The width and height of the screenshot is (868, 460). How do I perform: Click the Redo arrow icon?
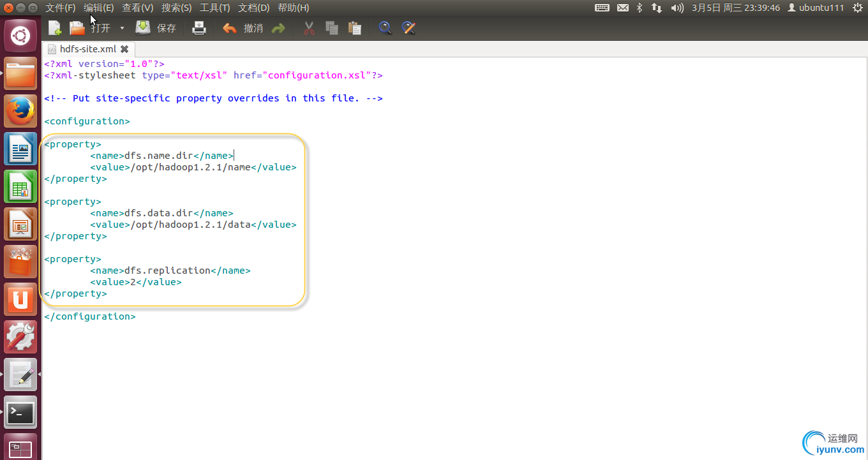point(278,28)
